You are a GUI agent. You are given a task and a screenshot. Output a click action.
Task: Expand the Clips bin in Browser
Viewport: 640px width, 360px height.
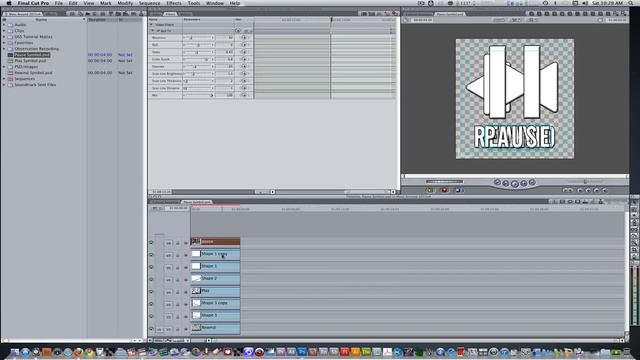[x=4, y=31]
